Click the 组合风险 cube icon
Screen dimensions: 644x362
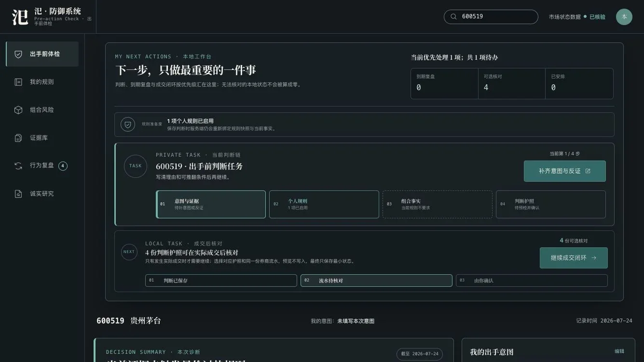[18, 110]
